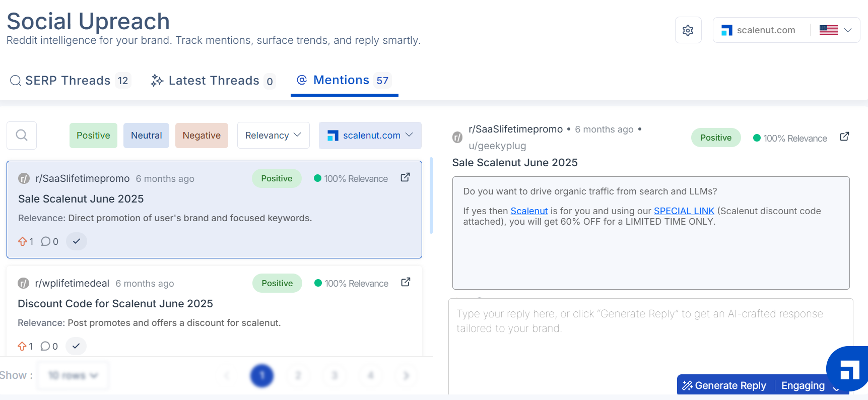
Task: Open Discount Code thread external link icon
Action: point(406,282)
